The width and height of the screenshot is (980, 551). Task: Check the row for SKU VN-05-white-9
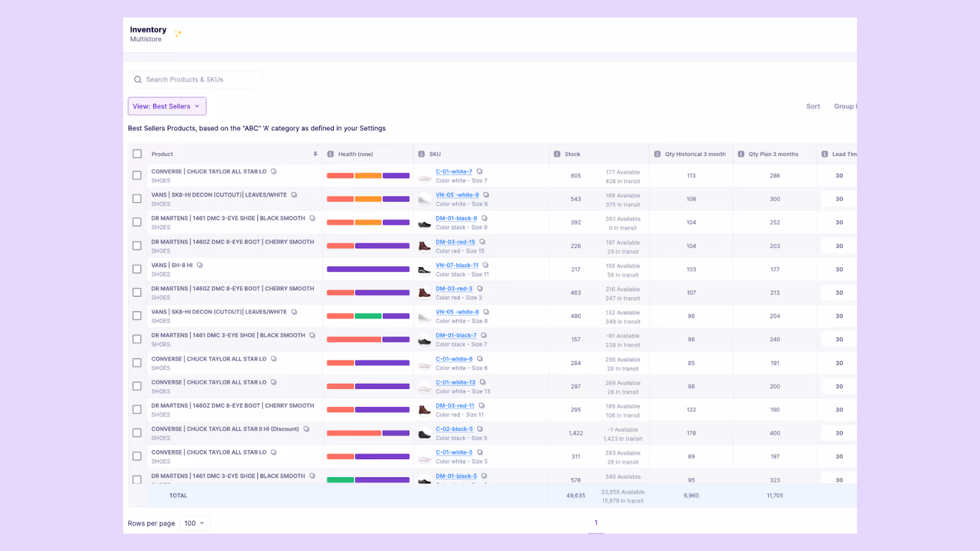point(137,198)
